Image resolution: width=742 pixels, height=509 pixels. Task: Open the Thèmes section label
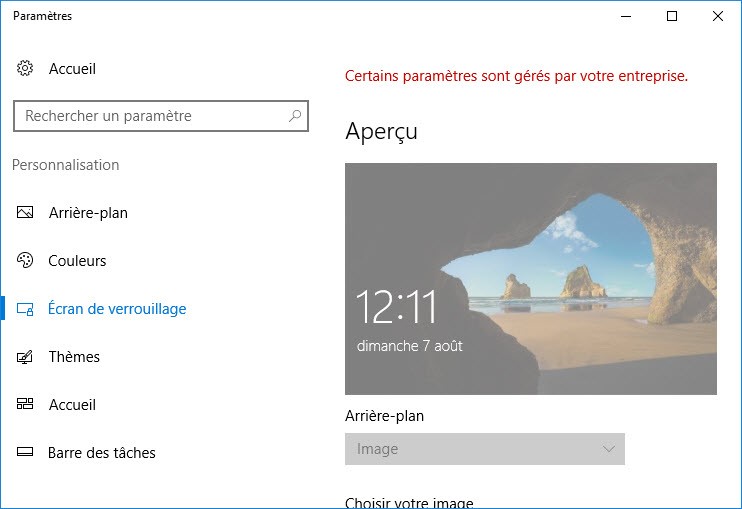click(x=74, y=357)
